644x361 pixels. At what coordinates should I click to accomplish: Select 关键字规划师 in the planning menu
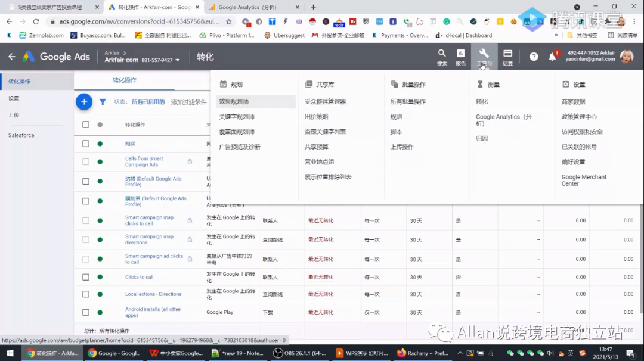point(237,117)
